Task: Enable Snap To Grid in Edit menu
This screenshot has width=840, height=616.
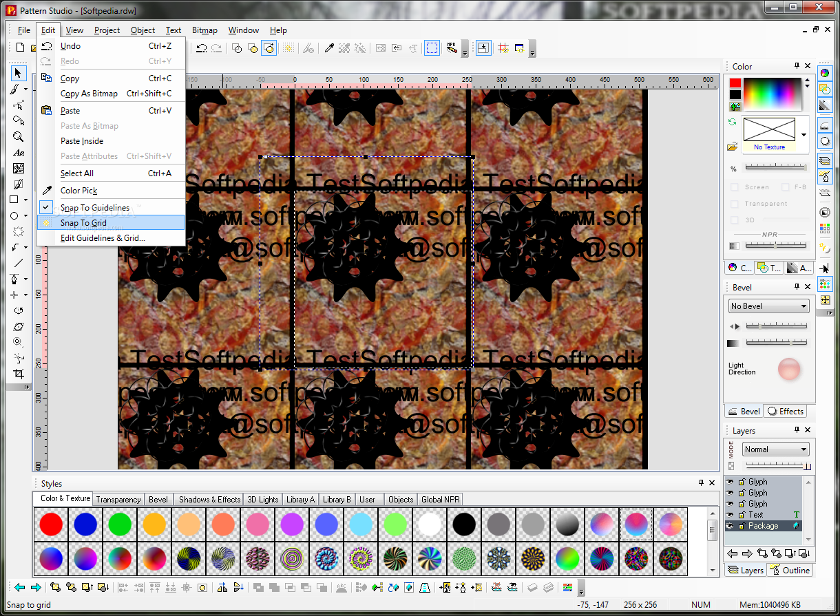Action: coord(111,222)
